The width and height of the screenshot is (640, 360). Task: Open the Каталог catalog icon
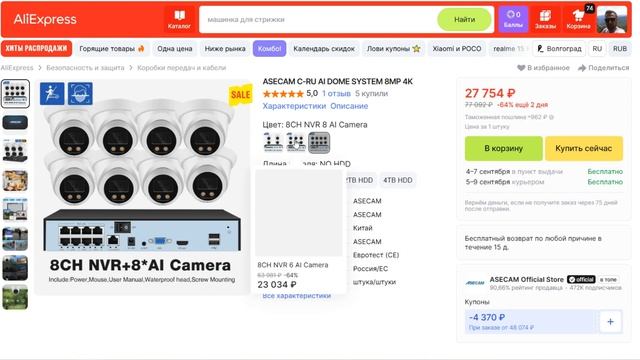click(x=179, y=19)
